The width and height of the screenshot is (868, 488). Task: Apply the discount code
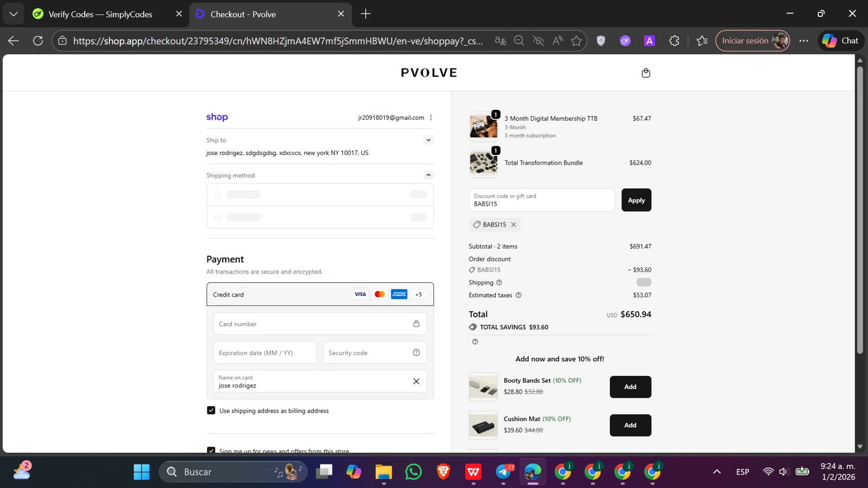(636, 200)
